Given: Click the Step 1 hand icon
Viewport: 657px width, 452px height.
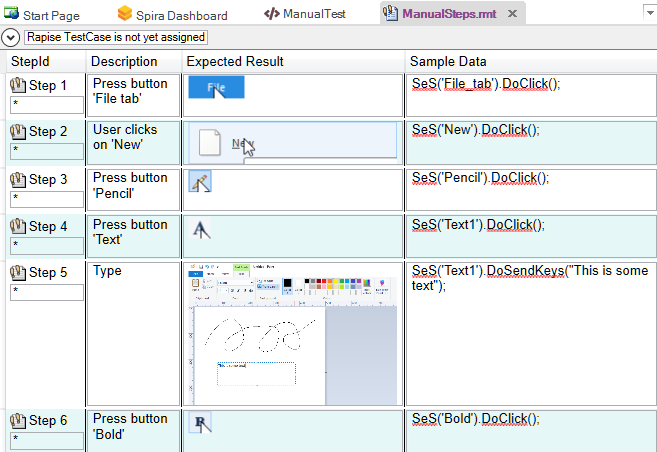Looking at the screenshot, I should 17,86.
